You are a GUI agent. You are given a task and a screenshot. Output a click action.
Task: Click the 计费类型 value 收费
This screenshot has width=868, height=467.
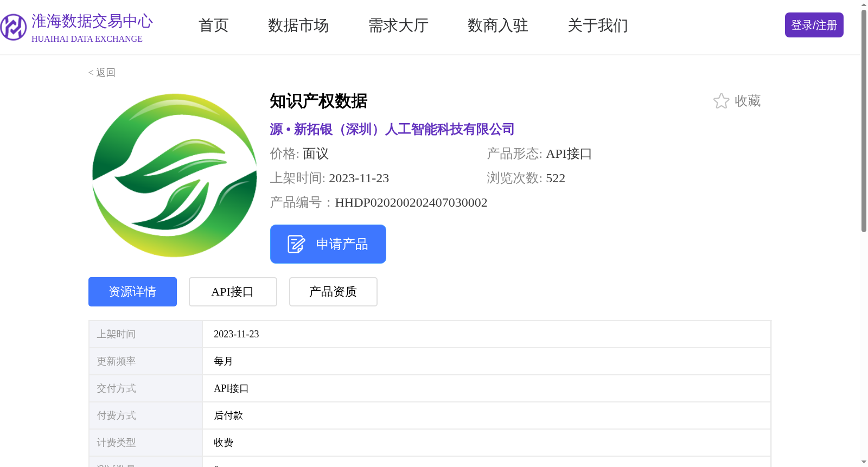tap(224, 443)
